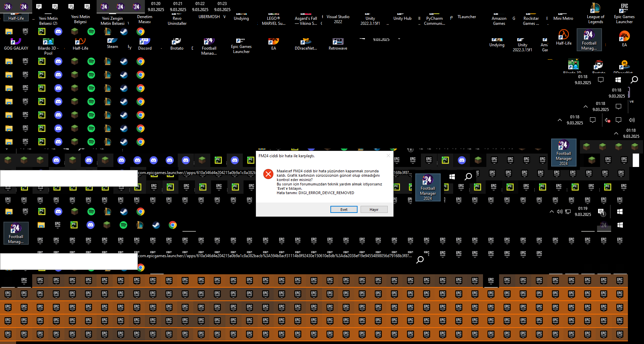Open Epic Games Launcher shortcut beside League of Legends

point(625,13)
